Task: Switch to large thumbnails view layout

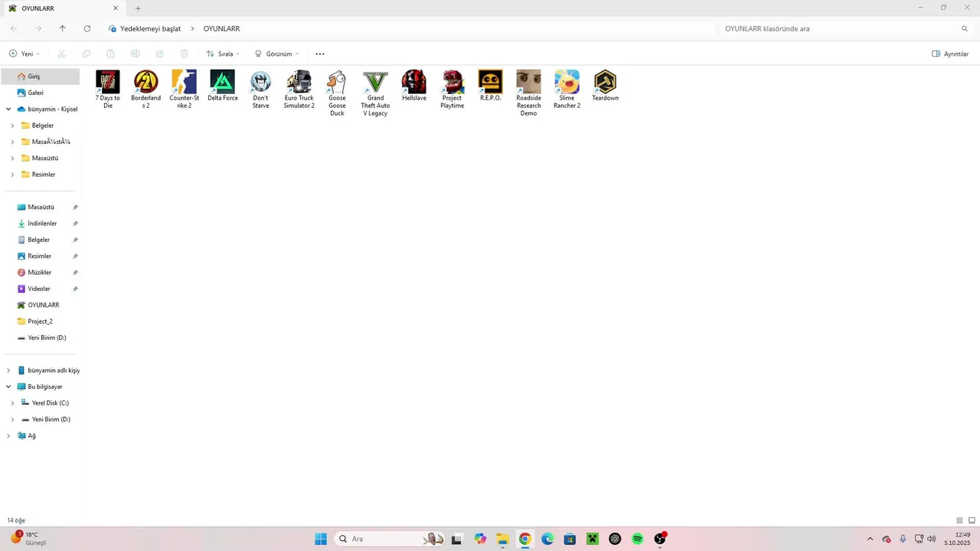Action: pyautogui.click(x=972, y=520)
